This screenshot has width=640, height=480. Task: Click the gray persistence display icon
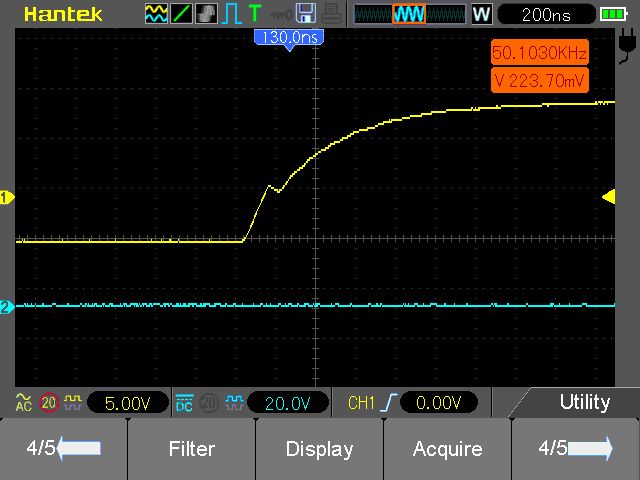206,13
